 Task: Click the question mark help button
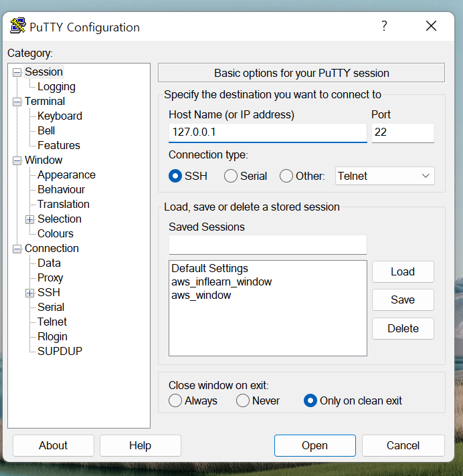[x=384, y=26]
